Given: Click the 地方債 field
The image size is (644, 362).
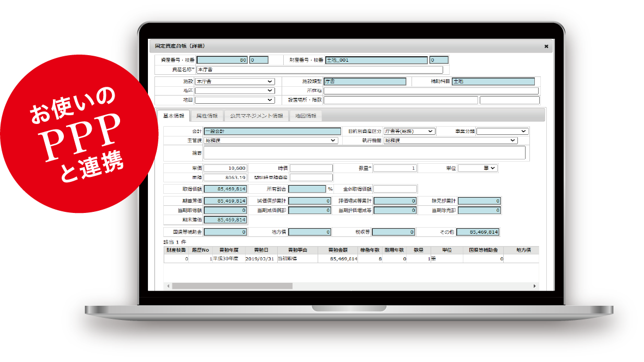Looking at the screenshot, I should (x=309, y=232).
